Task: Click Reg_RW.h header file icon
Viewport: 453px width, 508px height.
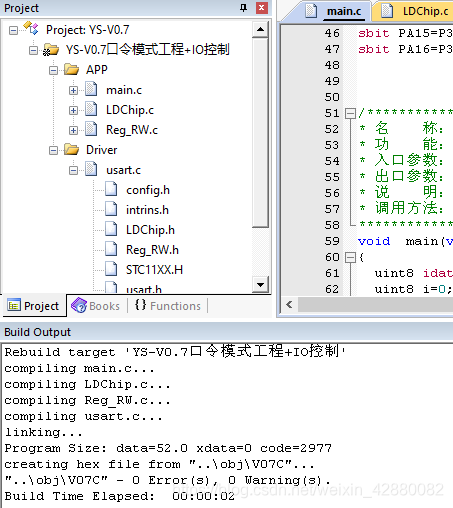Action: pos(111,249)
